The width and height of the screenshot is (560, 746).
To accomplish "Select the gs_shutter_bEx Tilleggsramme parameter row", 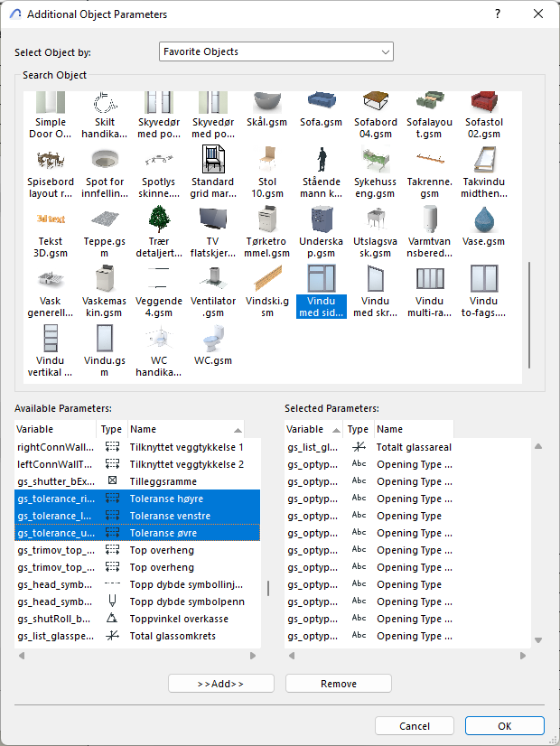I will click(135, 481).
